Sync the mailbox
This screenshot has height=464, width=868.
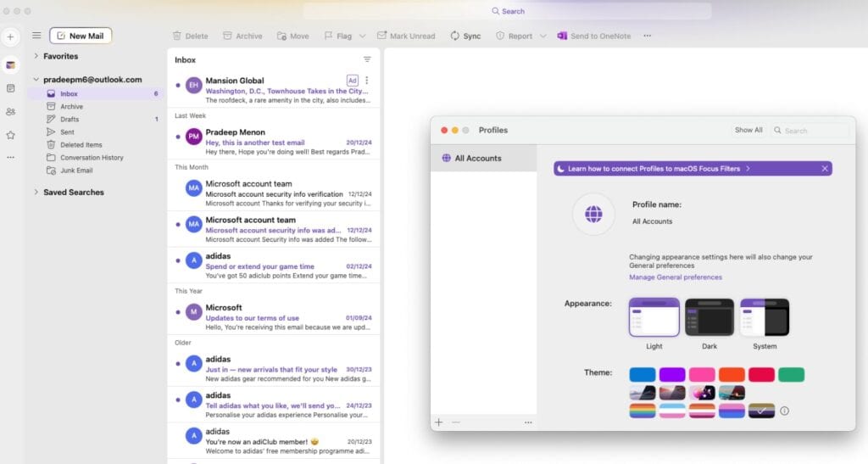(465, 36)
